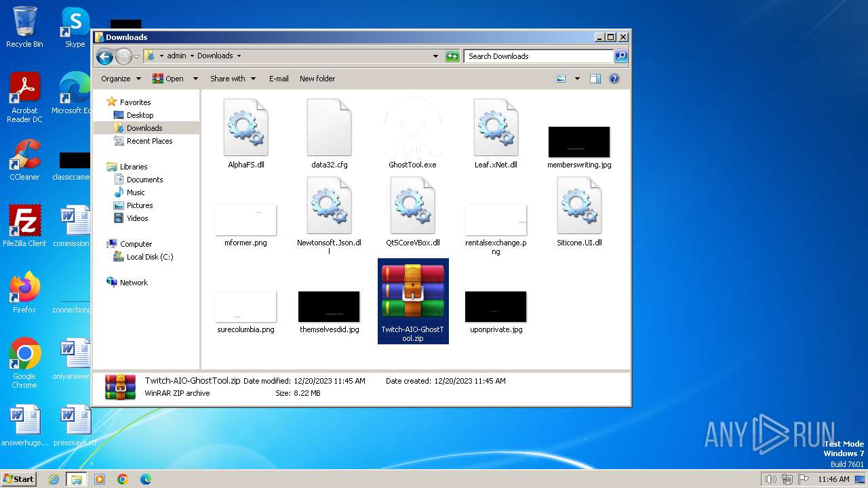Open Chrome from taskbar
The image size is (868, 488).
point(123,479)
